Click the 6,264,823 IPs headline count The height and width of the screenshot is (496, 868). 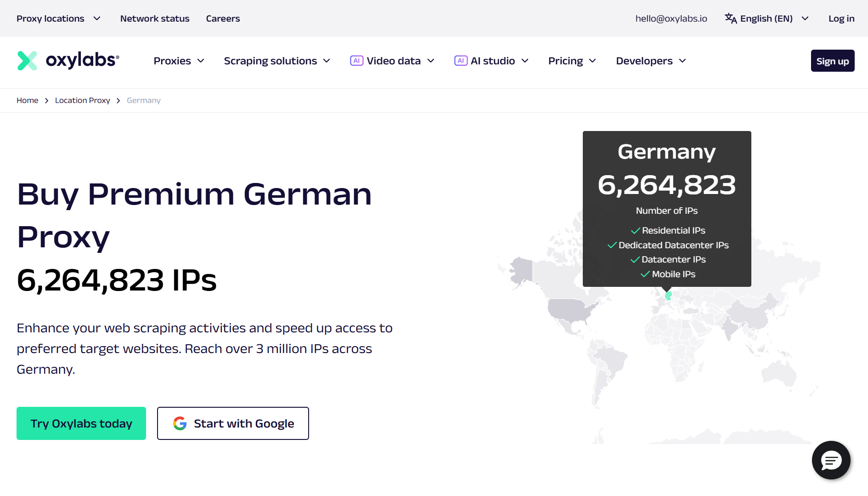(117, 280)
